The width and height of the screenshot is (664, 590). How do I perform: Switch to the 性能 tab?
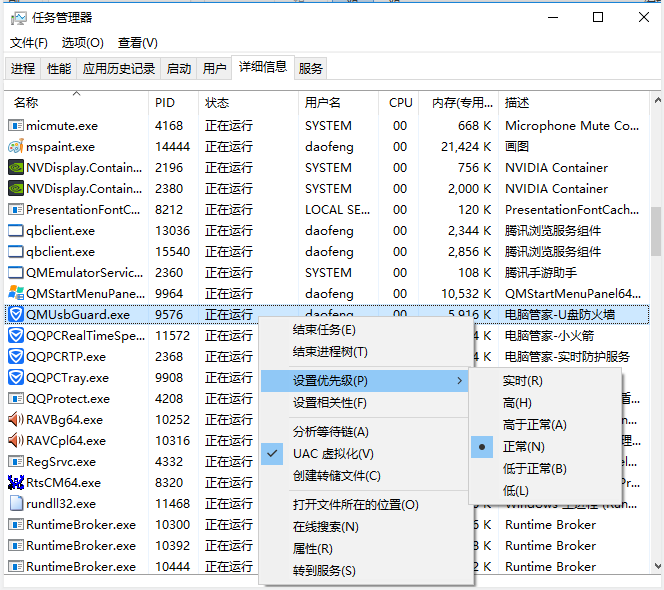(x=59, y=68)
